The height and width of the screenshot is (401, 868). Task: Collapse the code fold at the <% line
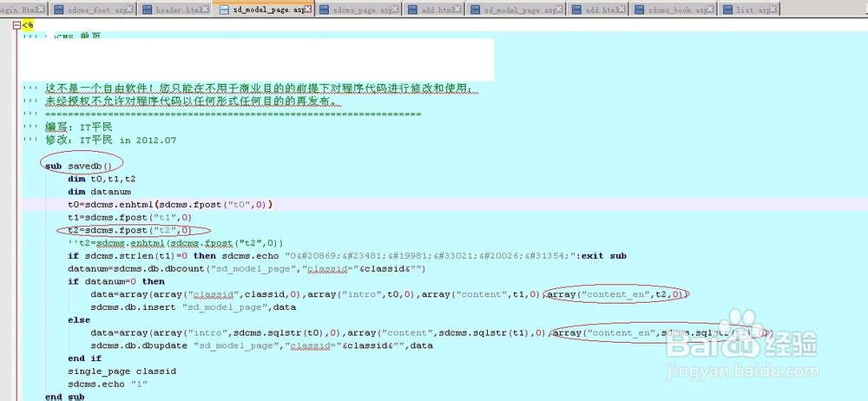tap(16, 25)
